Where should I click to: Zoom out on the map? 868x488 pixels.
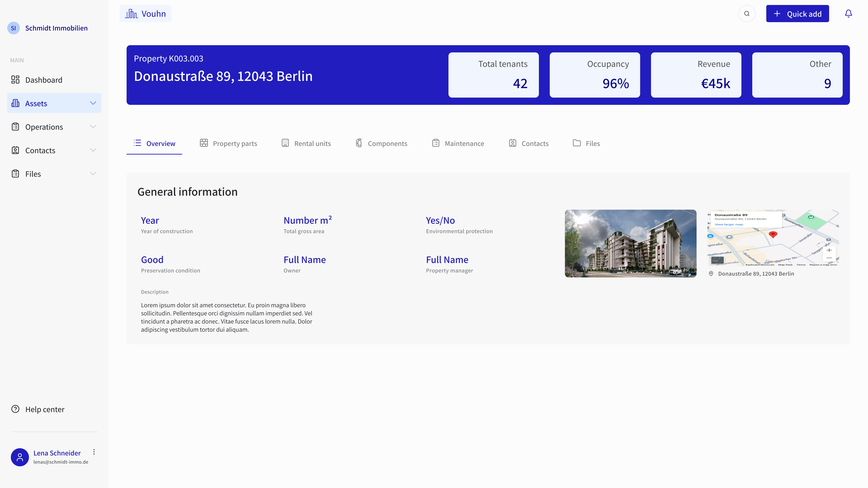[x=829, y=258]
